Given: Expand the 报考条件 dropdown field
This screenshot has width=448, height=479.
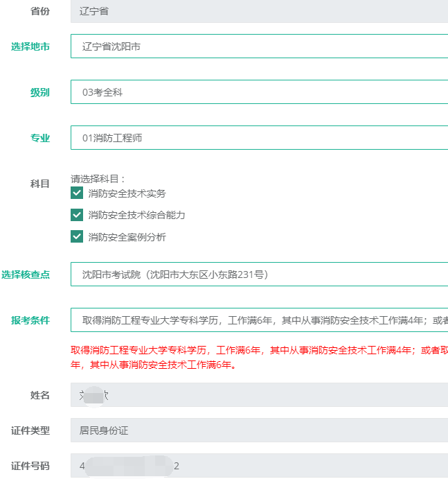Looking at the screenshot, I should tap(259, 320).
